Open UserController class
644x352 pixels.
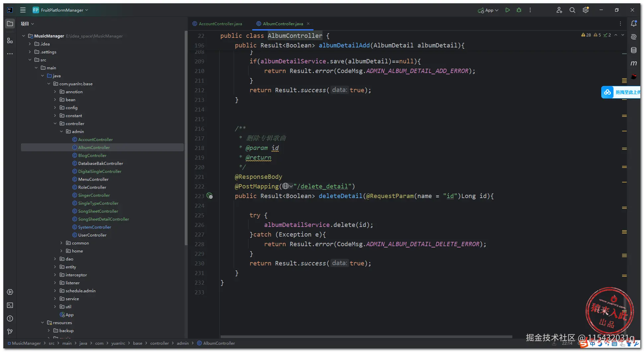[x=92, y=235]
